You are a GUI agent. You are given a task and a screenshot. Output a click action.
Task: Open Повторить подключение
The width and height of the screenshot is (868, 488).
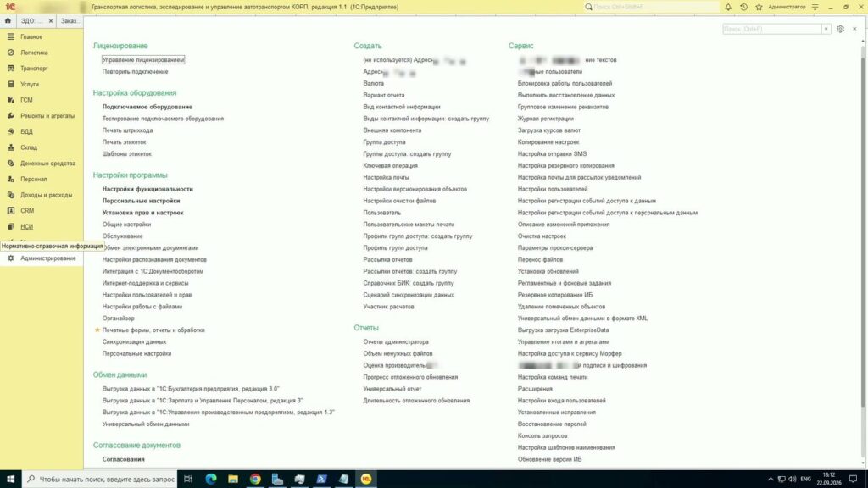(135, 71)
